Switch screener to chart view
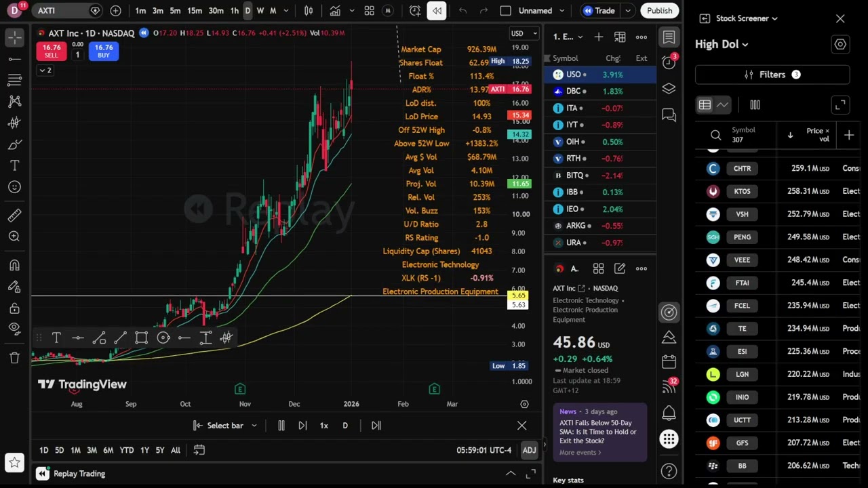The image size is (868, 488). 723,105
